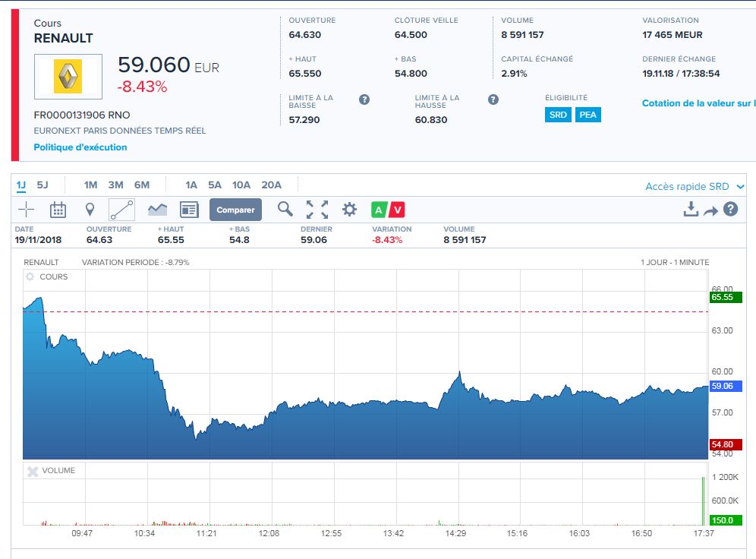Click the RENAULT stock name heading

(x=63, y=38)
